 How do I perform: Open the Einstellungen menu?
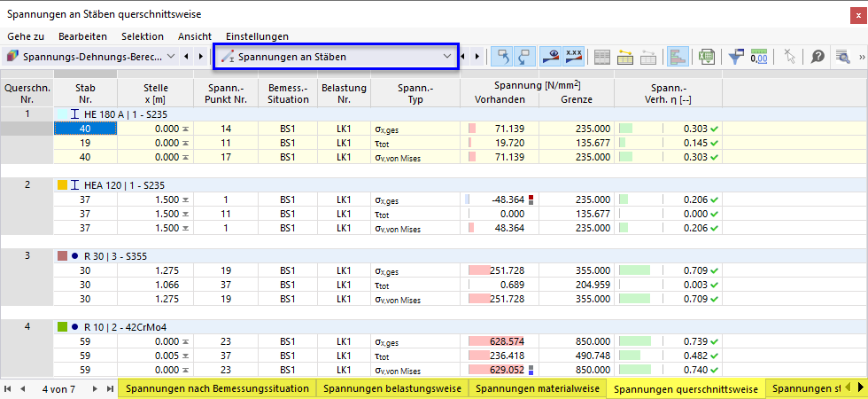pyautogui.click(x=258, y=36)
